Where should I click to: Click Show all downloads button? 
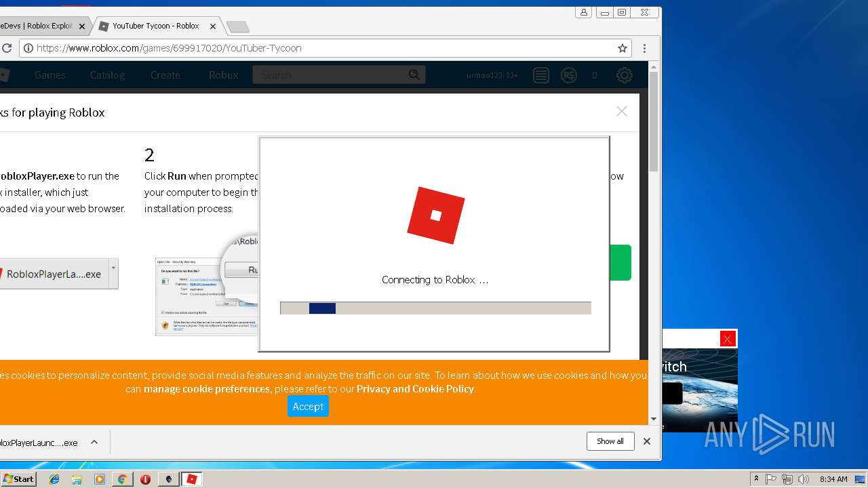[610, 441]
